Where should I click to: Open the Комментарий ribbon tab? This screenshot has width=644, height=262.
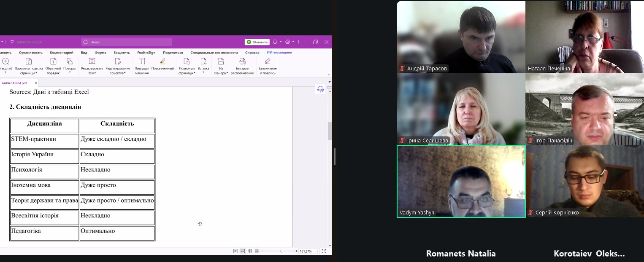(62, 53)
